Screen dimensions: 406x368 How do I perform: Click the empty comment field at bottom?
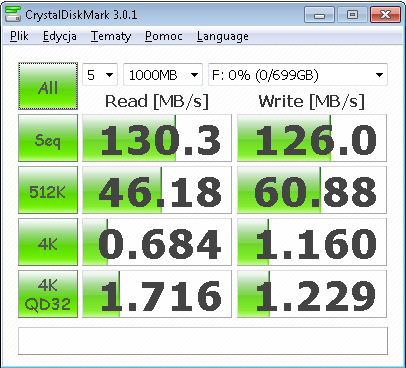tap(203, 341)
